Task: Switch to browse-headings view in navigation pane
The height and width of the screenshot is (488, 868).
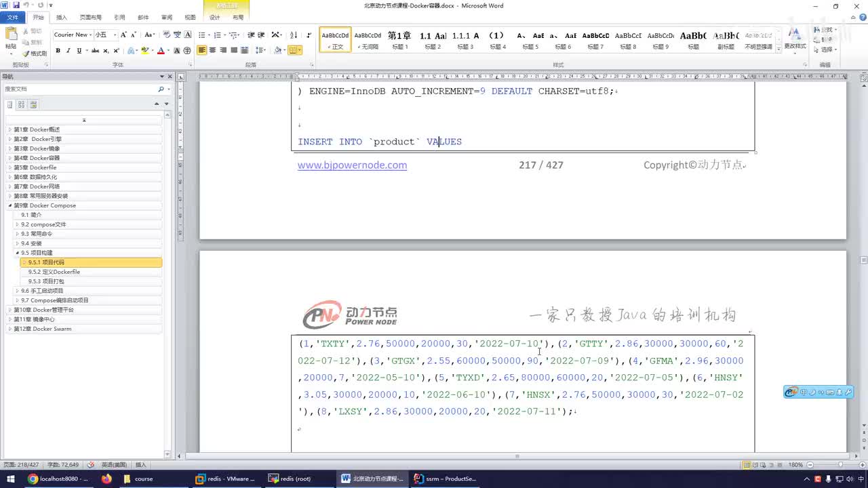Action: click(10, 104)
